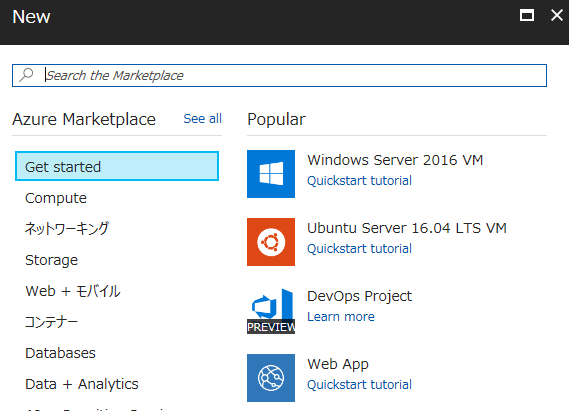Open the Compute category
Image resolution: width=569 pixels, height=411 pixels.
56,198
